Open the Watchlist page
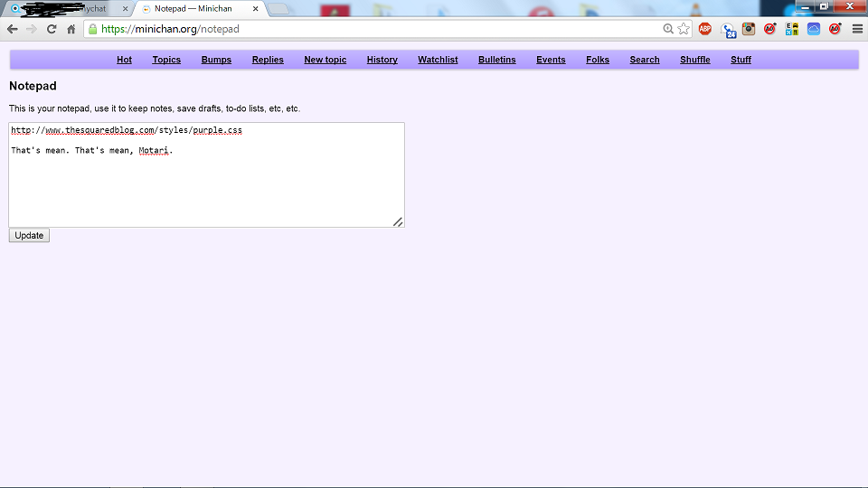Screen dimensions: 868x488 click(438, 60)
